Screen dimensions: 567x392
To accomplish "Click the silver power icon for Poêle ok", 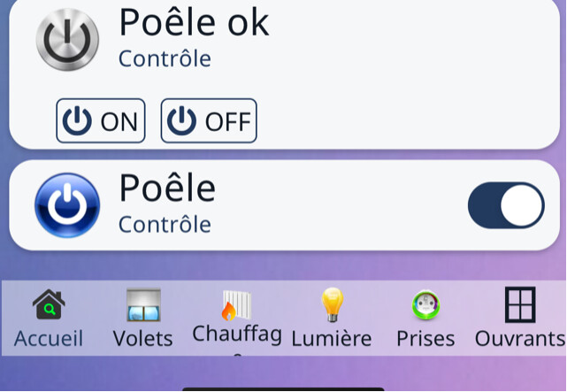I will (x=67, y=40).
